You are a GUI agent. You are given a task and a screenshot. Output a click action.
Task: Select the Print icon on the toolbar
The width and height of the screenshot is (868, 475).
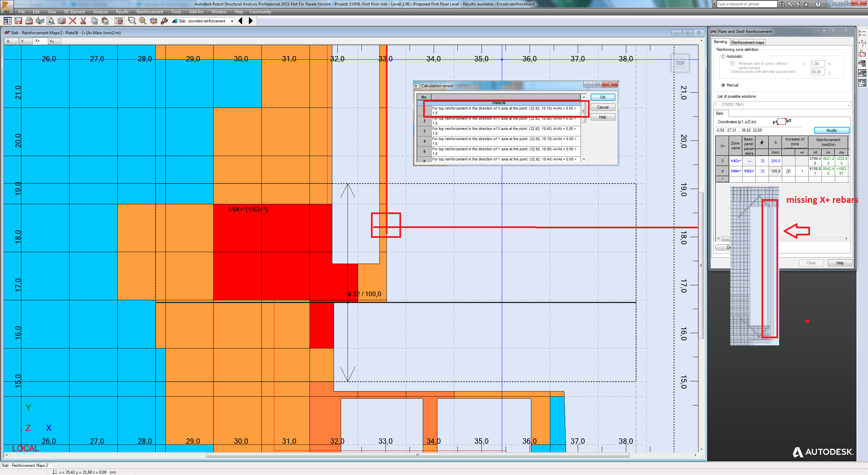pyautogui.click(x=29, y=21)
